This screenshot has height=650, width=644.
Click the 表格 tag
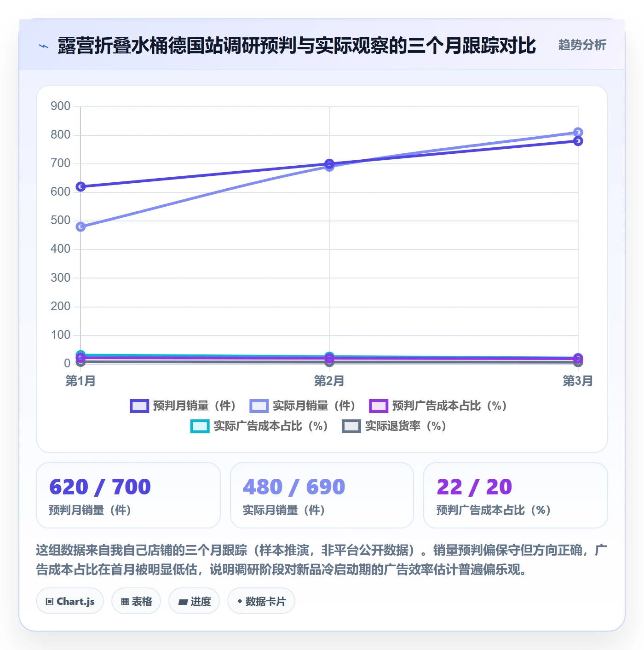pyautogui.click(x=136, y=601)
